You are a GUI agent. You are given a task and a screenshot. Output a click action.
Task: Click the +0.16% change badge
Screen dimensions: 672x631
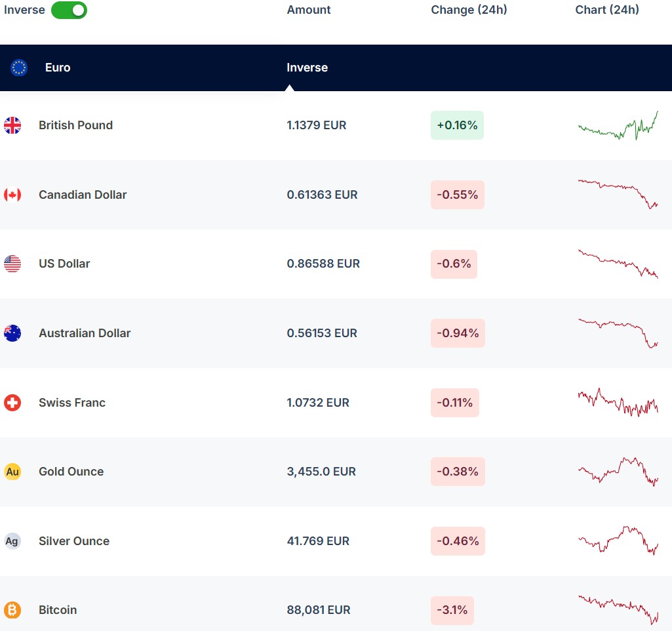(457, 125)
